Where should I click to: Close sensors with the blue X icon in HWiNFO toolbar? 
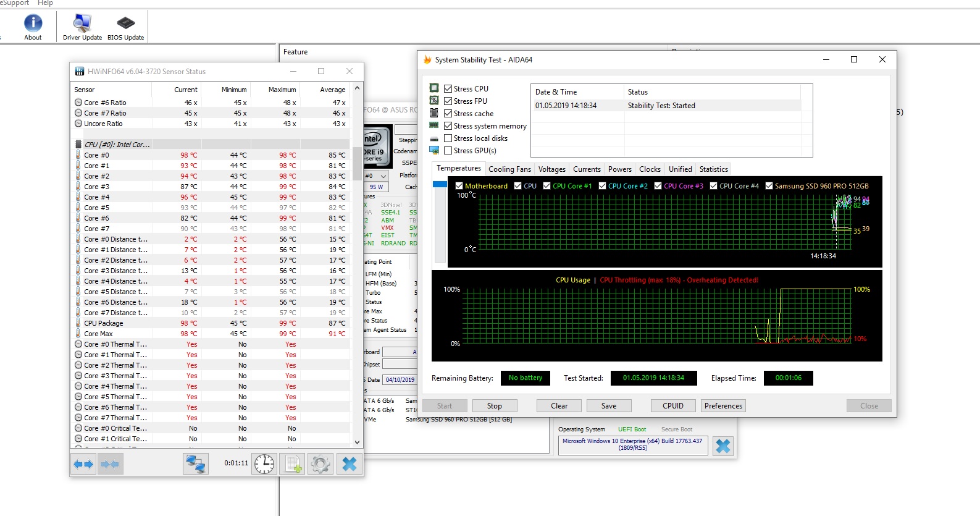[x=349, y=463]
